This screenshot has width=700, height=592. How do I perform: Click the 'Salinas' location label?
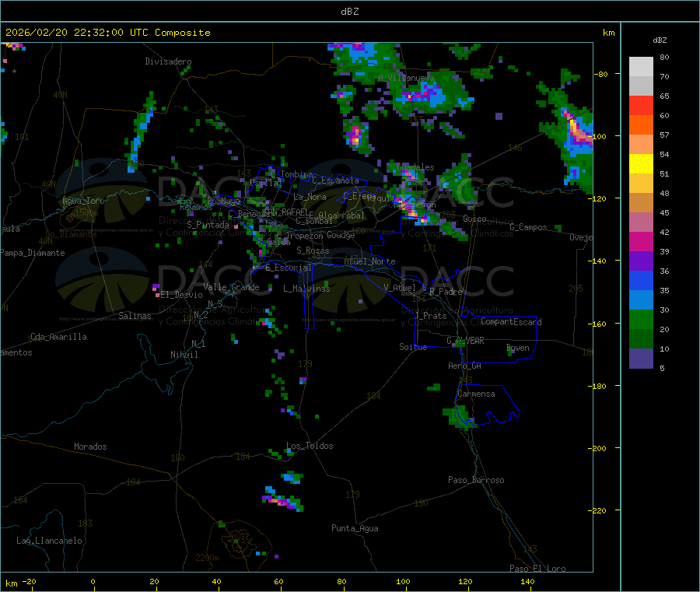point(135,316)
